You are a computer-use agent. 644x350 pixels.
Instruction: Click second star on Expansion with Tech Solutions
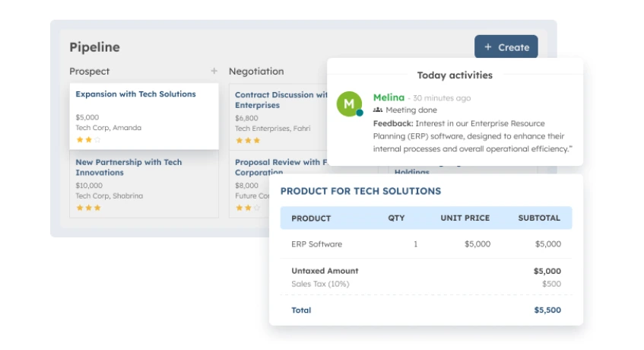88,140
